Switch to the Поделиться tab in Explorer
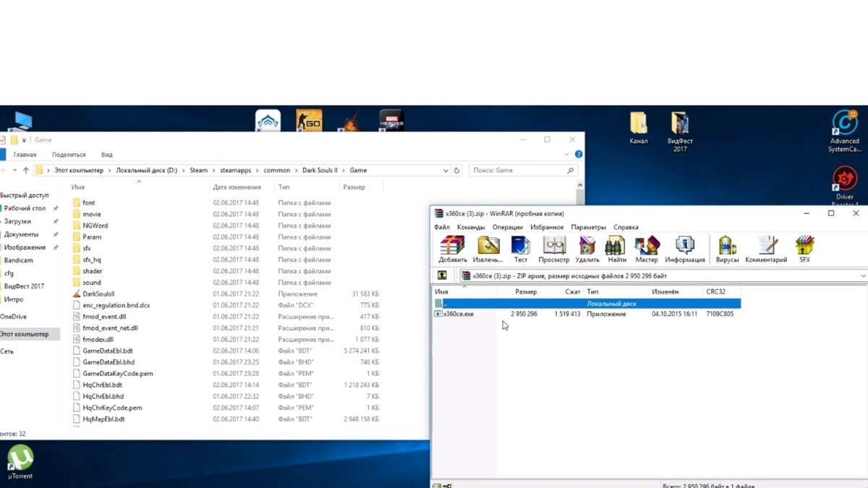The image size is (868, 488). pyautogui.click(x=69, y=155)
